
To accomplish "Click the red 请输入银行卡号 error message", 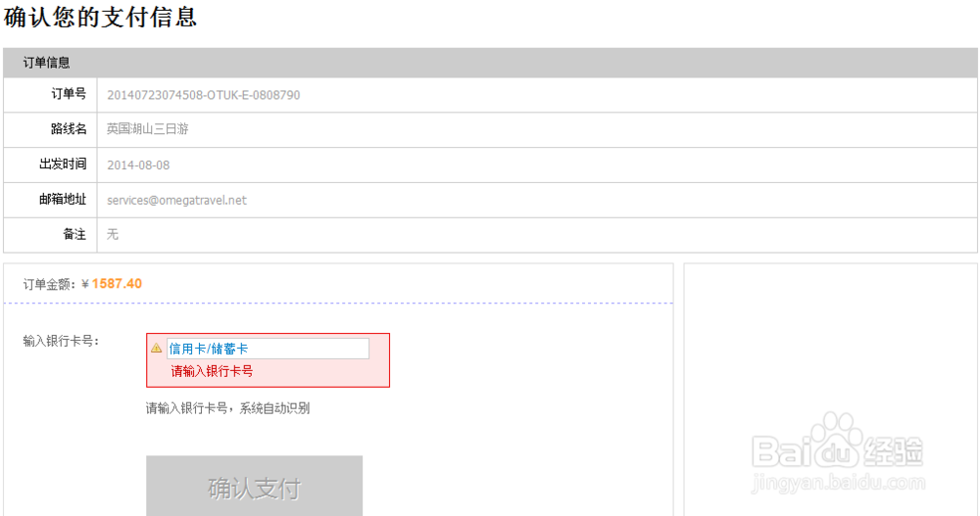I will click(212, 371).
